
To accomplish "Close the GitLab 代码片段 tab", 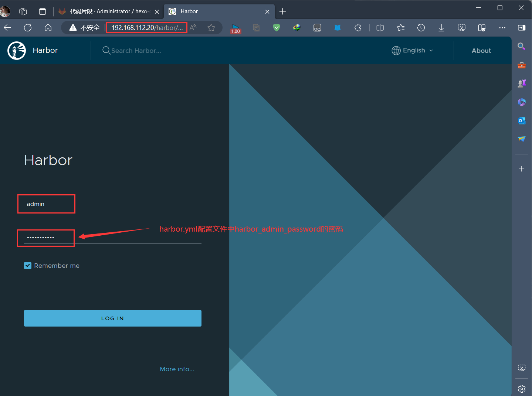I will [x=157, y=12].
